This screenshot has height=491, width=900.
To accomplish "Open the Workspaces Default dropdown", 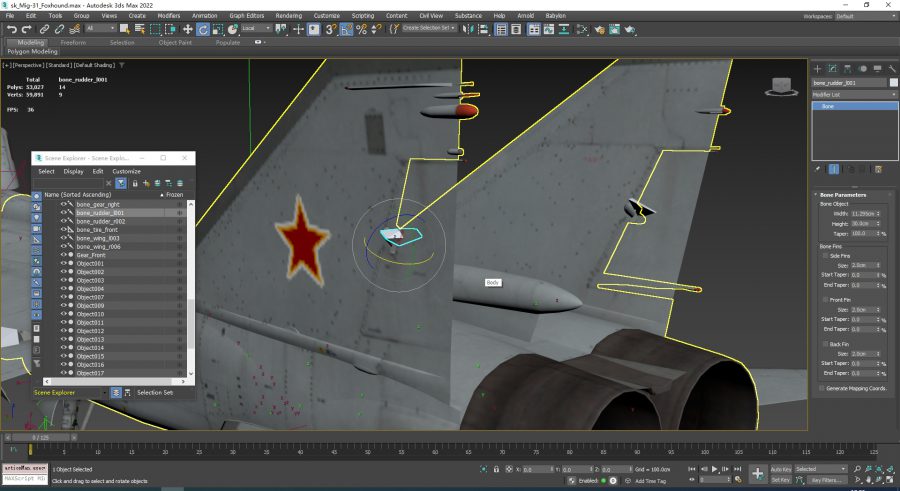I will tap(867, 16).
